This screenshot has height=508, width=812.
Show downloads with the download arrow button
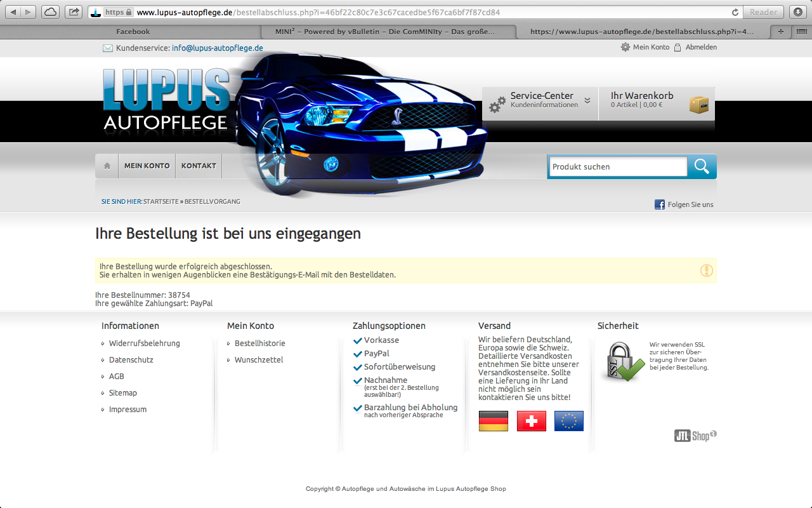798,12
